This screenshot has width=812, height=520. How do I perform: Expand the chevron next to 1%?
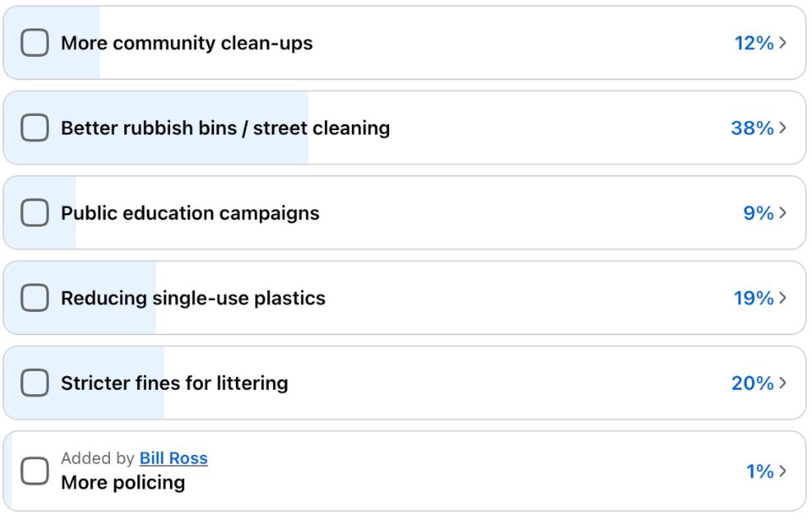click(783, 471)
